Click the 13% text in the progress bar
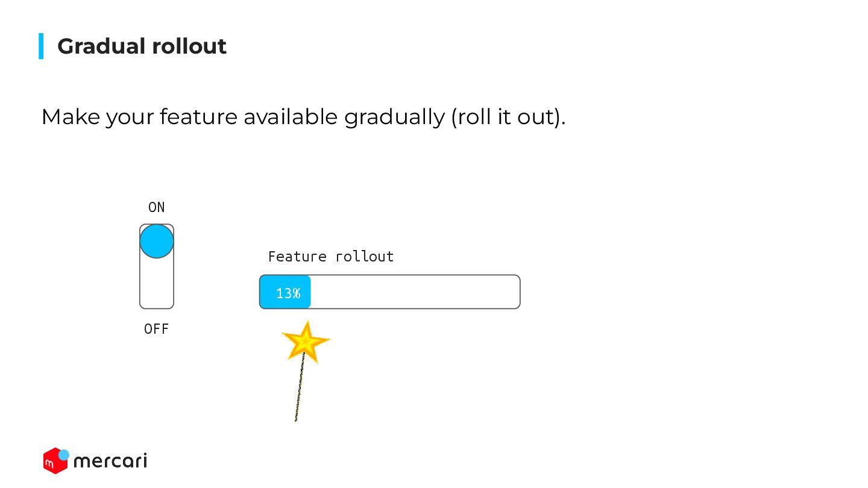868x488 pixels. [288, 293]
